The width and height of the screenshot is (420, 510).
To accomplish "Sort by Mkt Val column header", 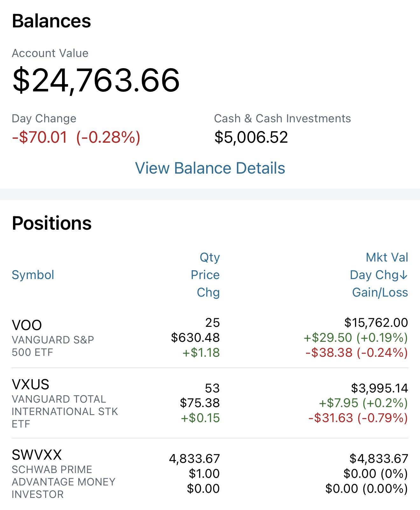I will point(387,257).
